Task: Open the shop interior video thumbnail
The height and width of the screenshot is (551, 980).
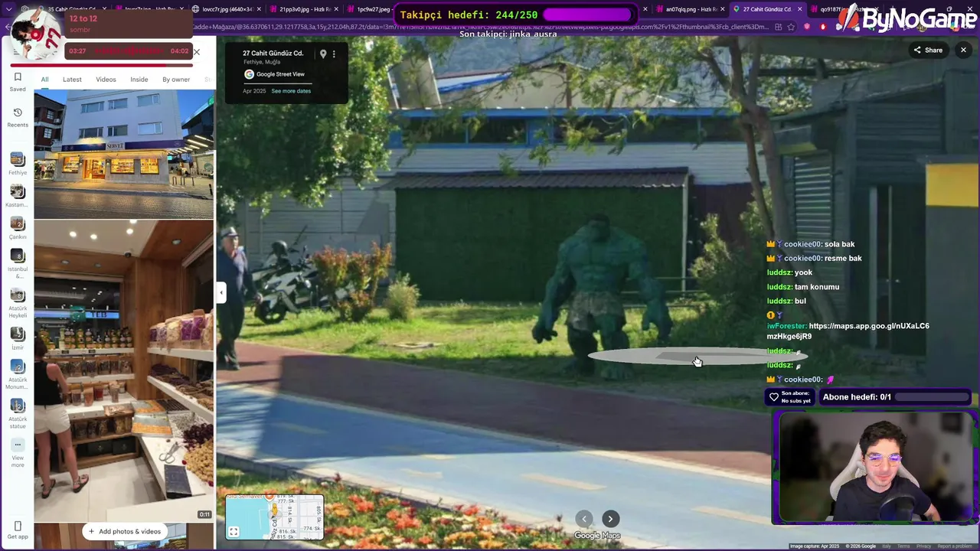Action: click(124, 371)
